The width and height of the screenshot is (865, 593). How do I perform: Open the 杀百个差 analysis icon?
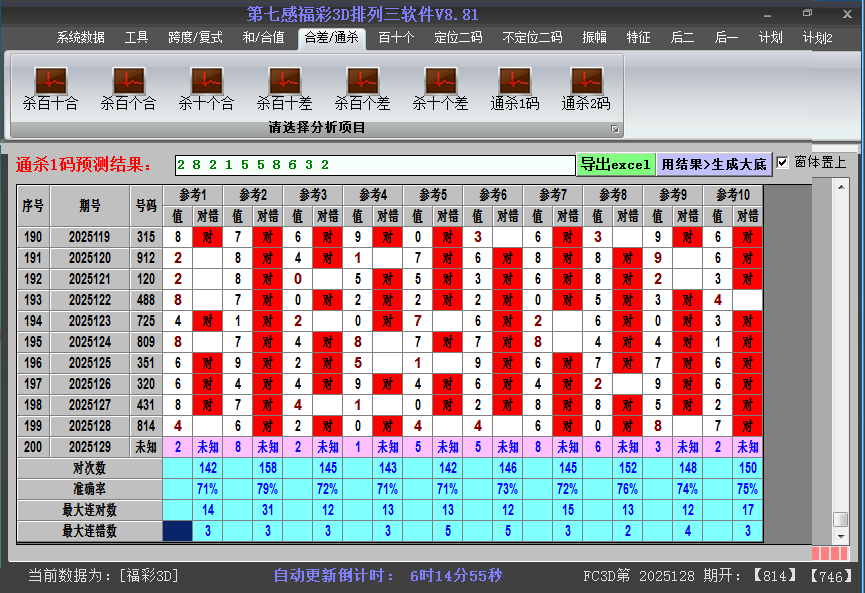362,88
